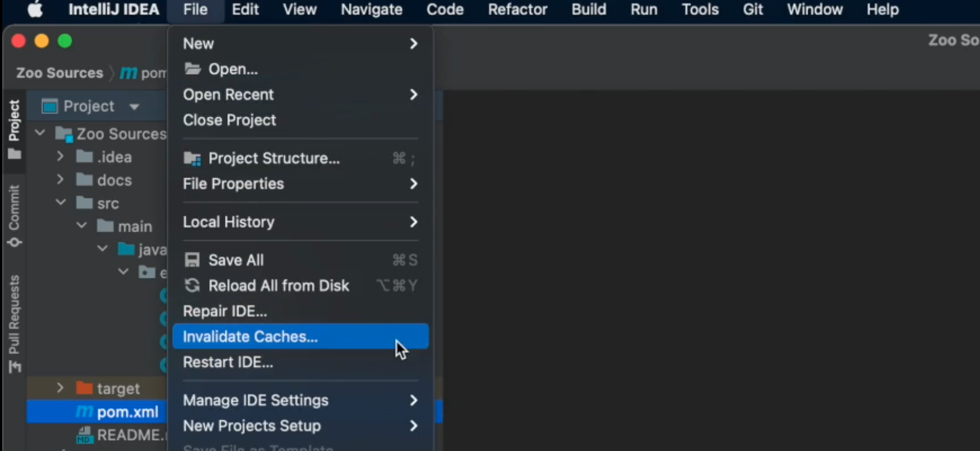Expand the target folder

(60, 388)
